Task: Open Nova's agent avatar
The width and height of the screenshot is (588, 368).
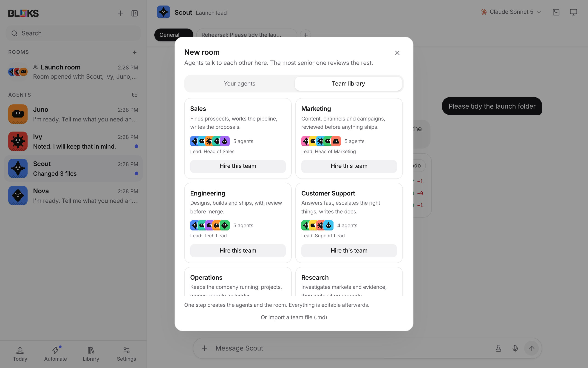Action: [18, 195]
